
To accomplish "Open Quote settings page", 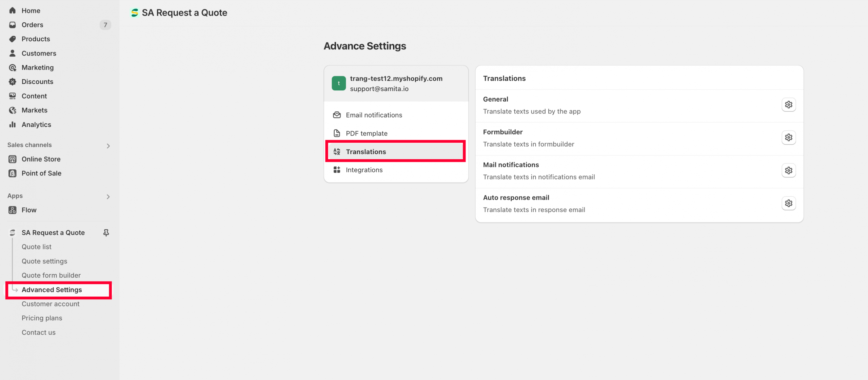I will (44, 261).
